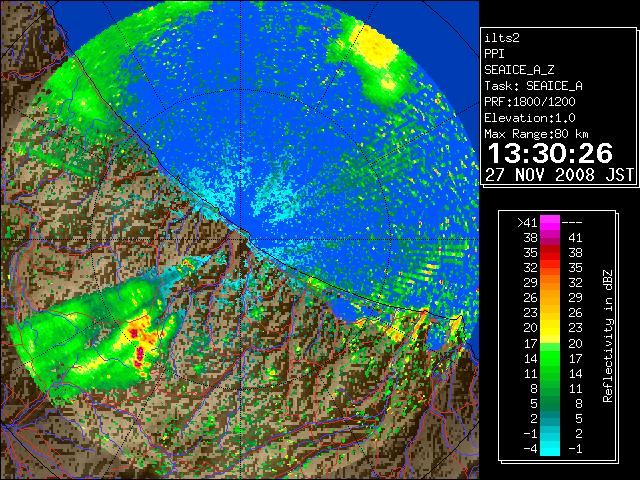Click the "Reflectivity in dBZ" legend title
The height and width of the screenshot is (480, 640).
pos(608,336)
